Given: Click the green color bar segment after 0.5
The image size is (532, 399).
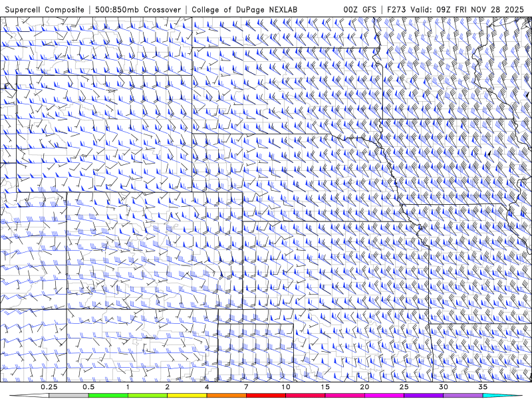Looking at the screenshot, I should (x=108, y=396).
